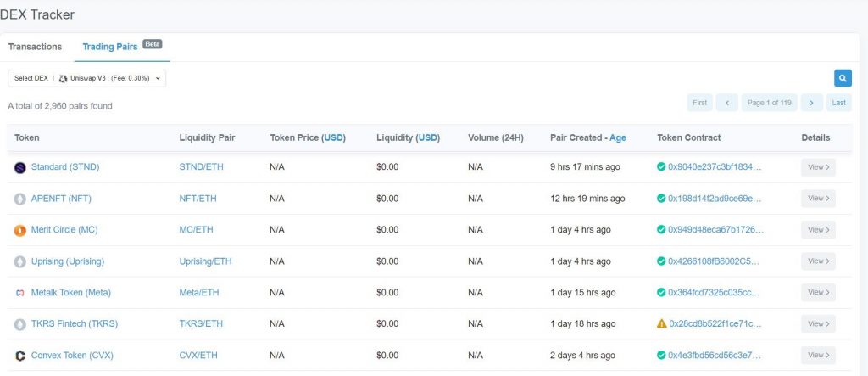This screenshot has width=868, height=376.
Task: Click the Uprising token placeholder icon
Action: click(20, 261)
